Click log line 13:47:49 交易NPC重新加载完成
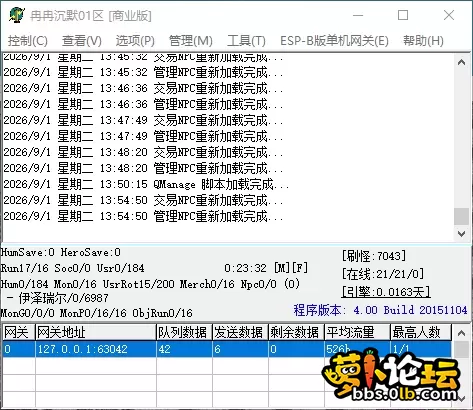 pos(143,120)
